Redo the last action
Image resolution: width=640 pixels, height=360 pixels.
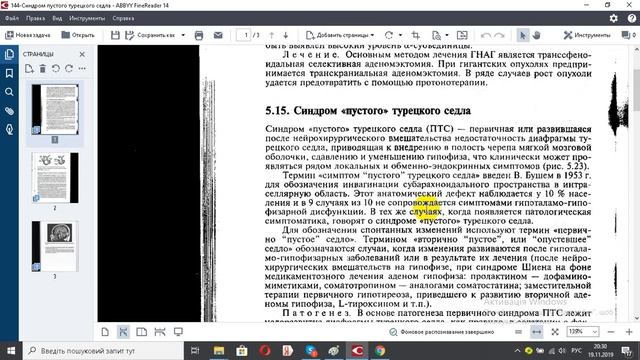500,36
